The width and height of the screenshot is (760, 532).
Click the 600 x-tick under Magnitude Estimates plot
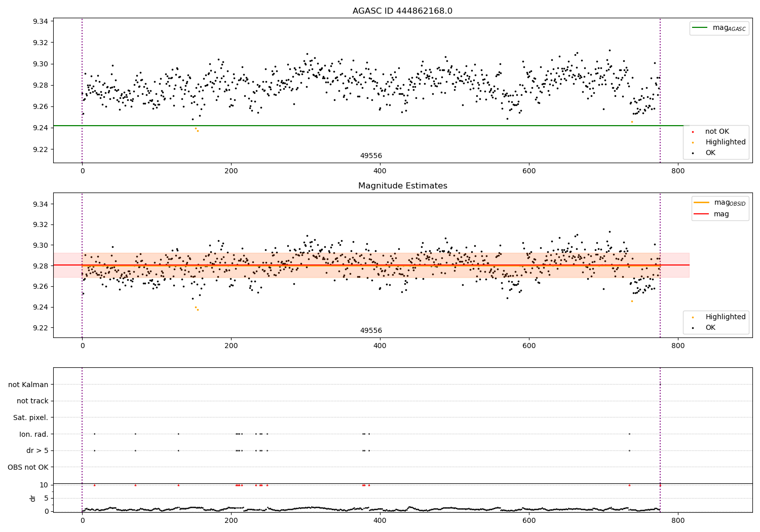[529, 346]
